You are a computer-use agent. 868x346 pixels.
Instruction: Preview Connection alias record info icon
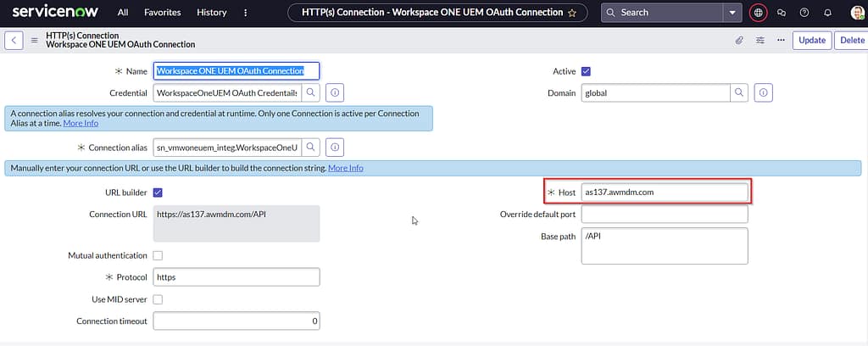point(334,148)
